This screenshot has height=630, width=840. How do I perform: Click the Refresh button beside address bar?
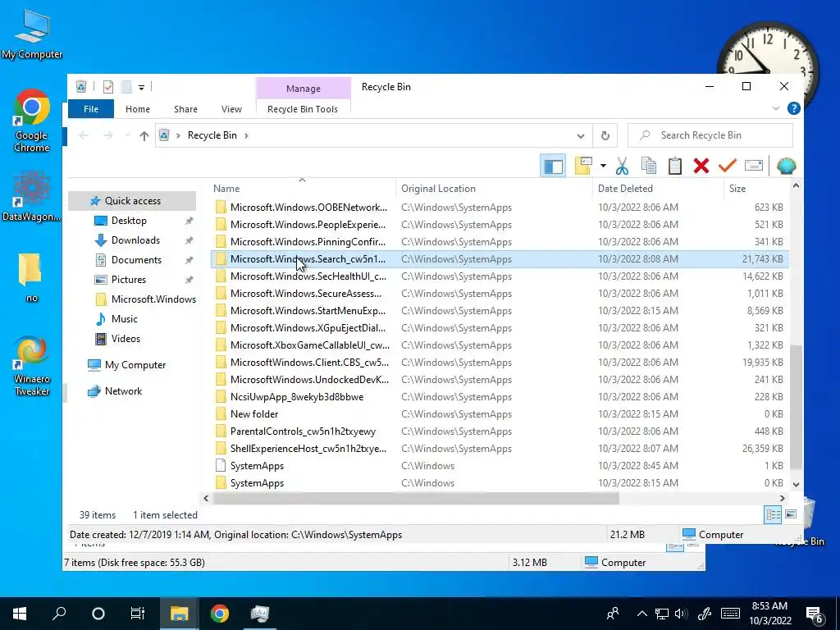605,135
